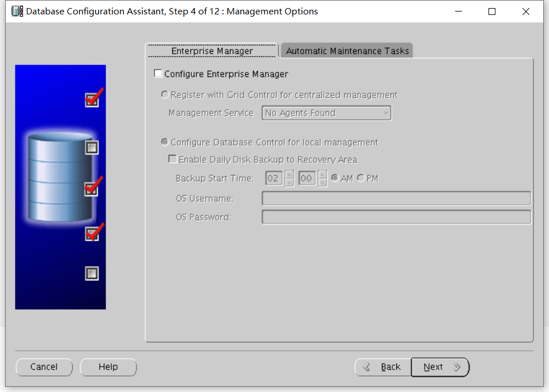This screenshot has width=549, height=392.
Task: Maximize the Database Configuration Assistant window
Action: [492, 12]
